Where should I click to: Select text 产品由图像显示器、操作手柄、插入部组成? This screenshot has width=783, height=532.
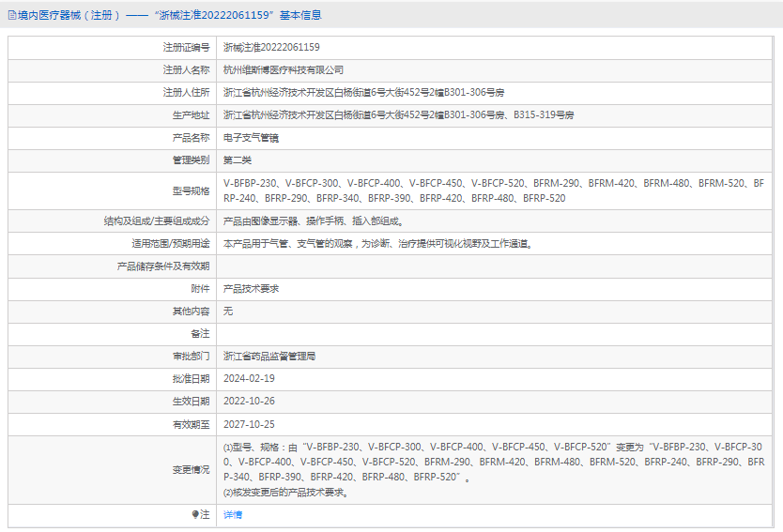click(313, 220)
